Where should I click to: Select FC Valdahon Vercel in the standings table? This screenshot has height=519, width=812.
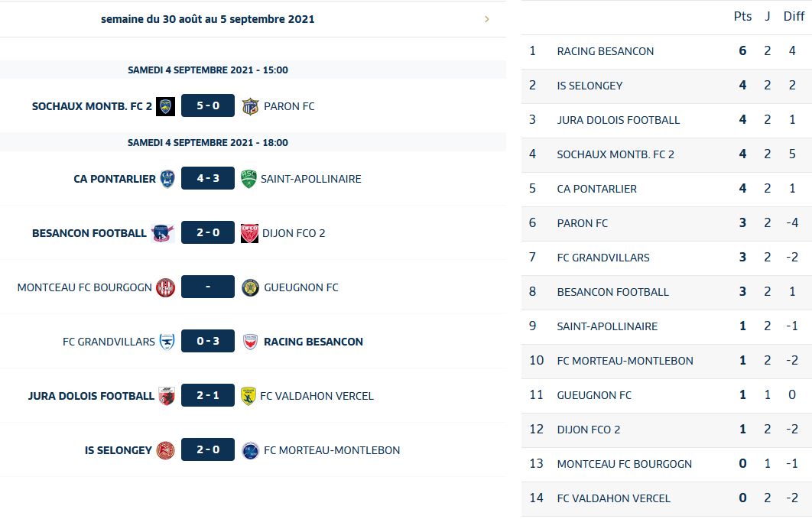point(614,498)
